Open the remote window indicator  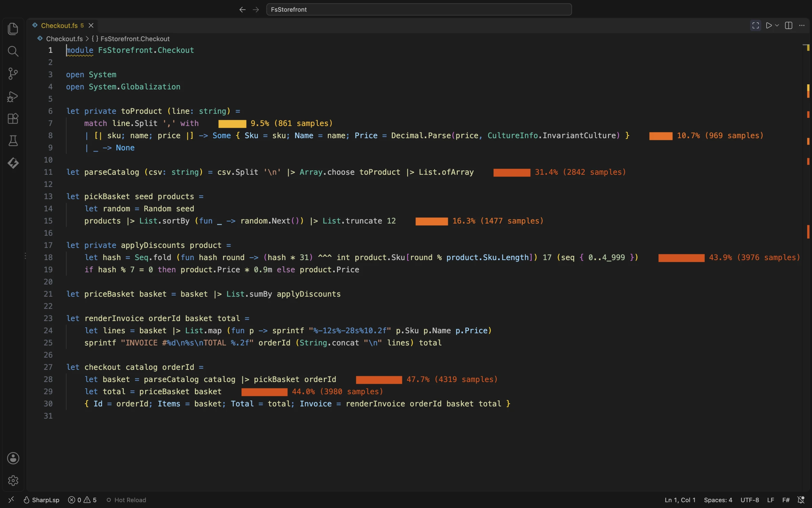click(x=11, y=500)
